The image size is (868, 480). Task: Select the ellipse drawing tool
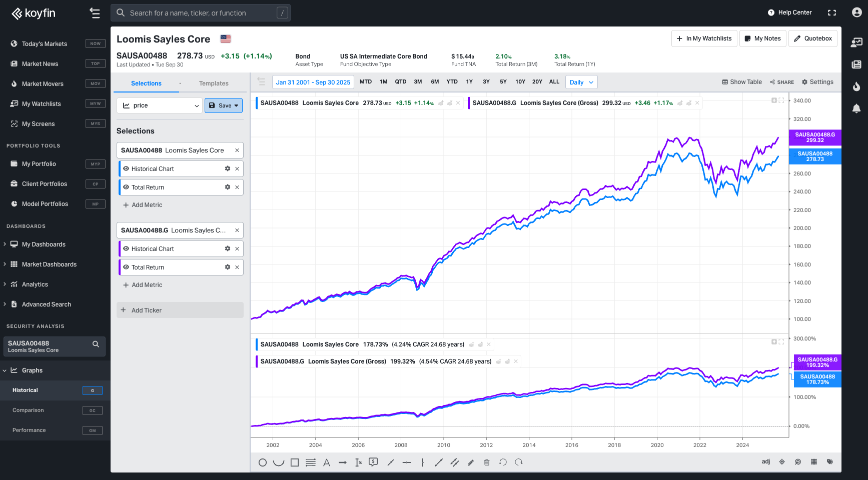262,462
